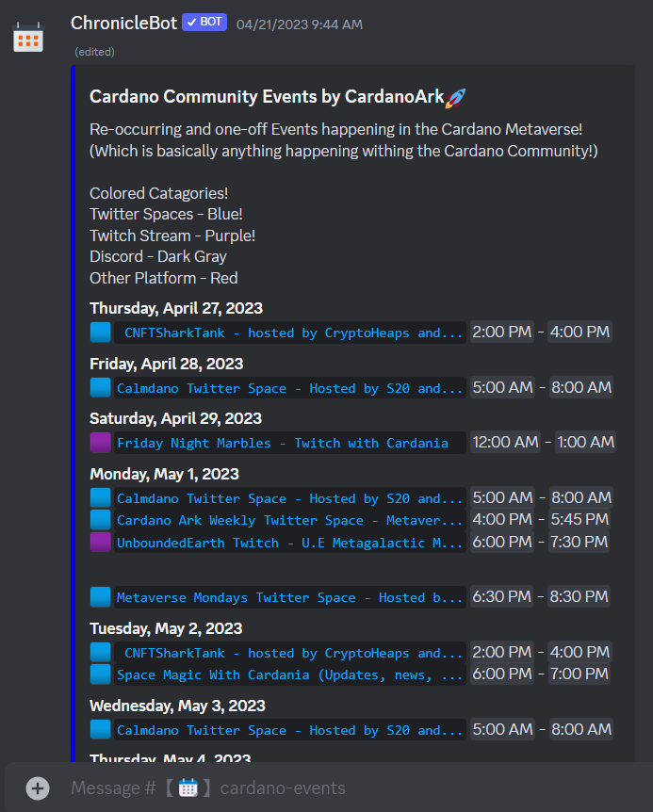The height and width of the screenshot is (812, 653).
Task: Click blue square beside Calmdano on April 28
Action: click(101, 387)
